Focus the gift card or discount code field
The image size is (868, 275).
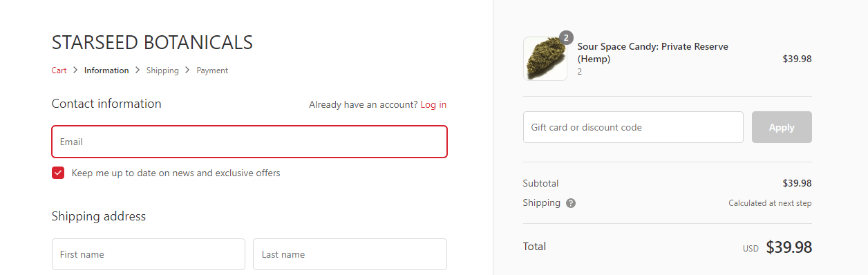[633, 127]
